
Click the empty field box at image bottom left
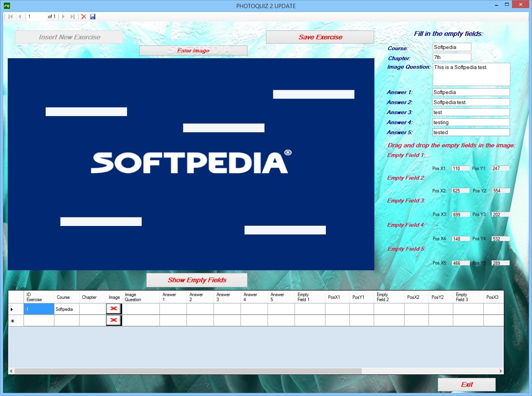point(101,222)
